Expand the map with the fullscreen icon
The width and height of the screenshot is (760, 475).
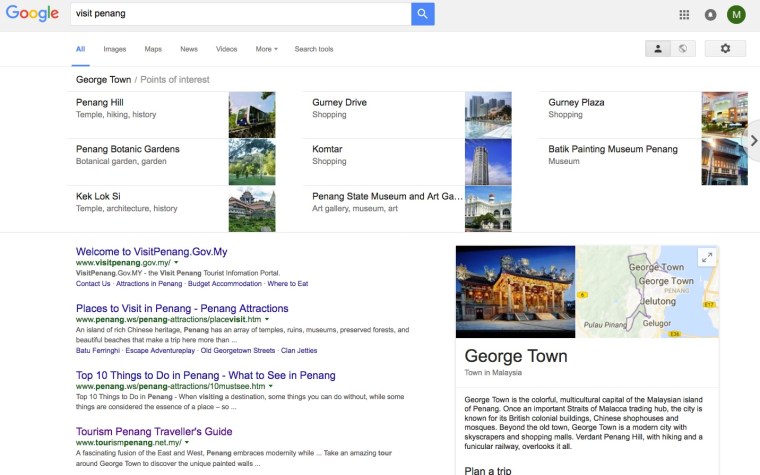707,257
